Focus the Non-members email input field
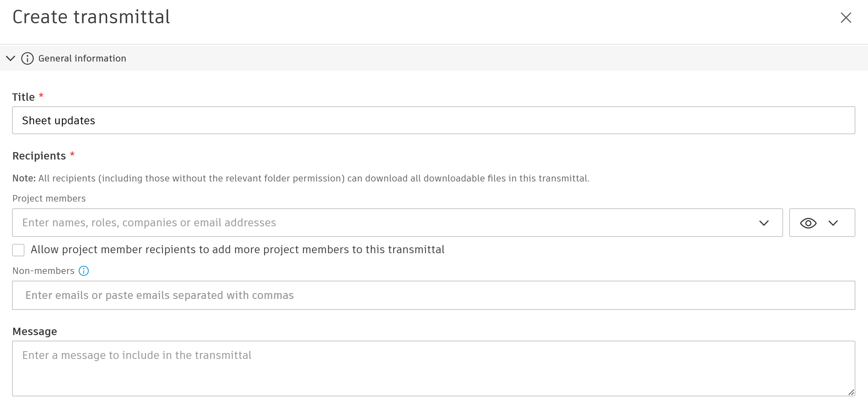This screenshot has height=405, width=868. pos(433,295)
